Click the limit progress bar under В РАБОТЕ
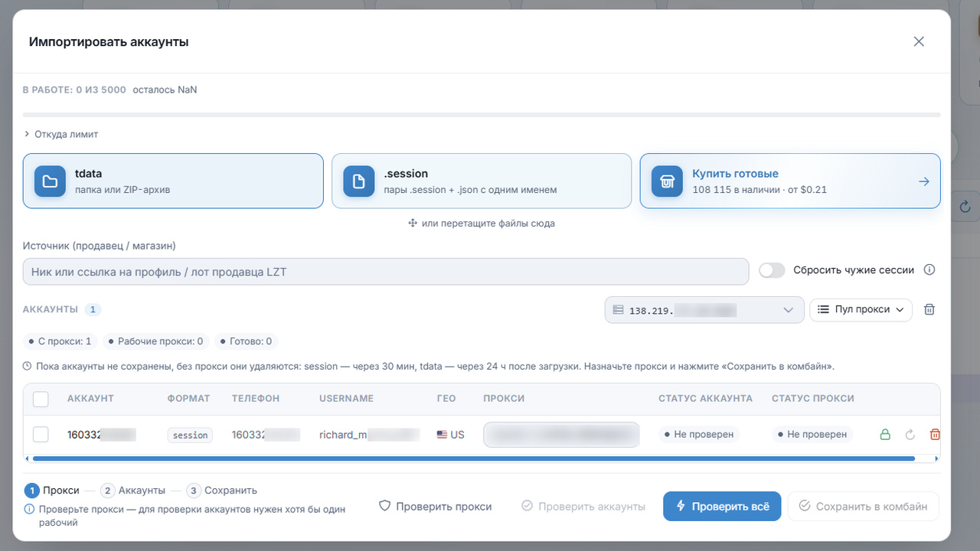Screen dimensions: 980x551 point(482,115)
